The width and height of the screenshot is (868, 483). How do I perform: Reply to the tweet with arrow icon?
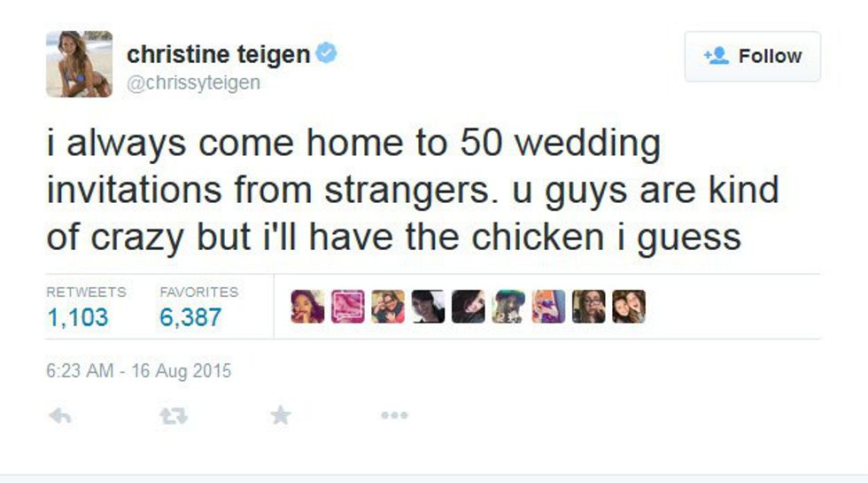(60, 415)
